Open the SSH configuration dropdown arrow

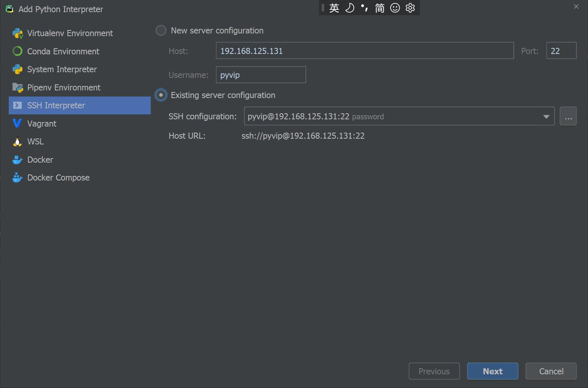pos(546,117)
